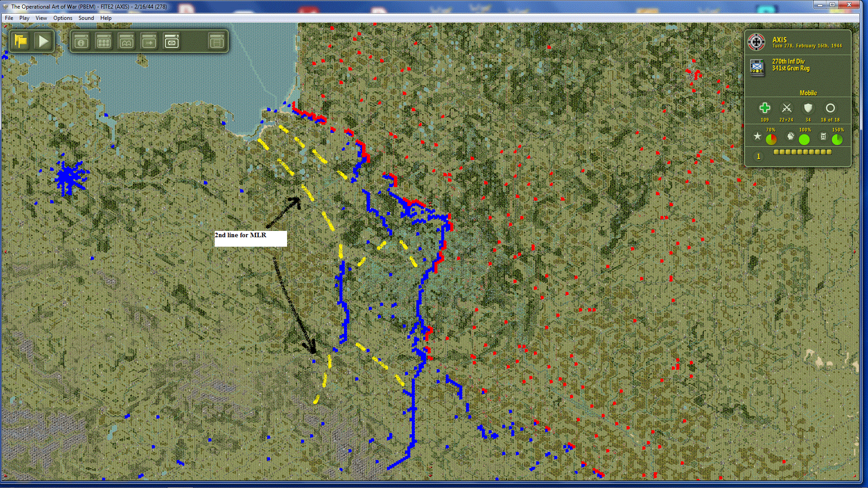The width and height of the screenshot is (868, 488).
Task: Open the Sound menu
Action: point(86,18)
